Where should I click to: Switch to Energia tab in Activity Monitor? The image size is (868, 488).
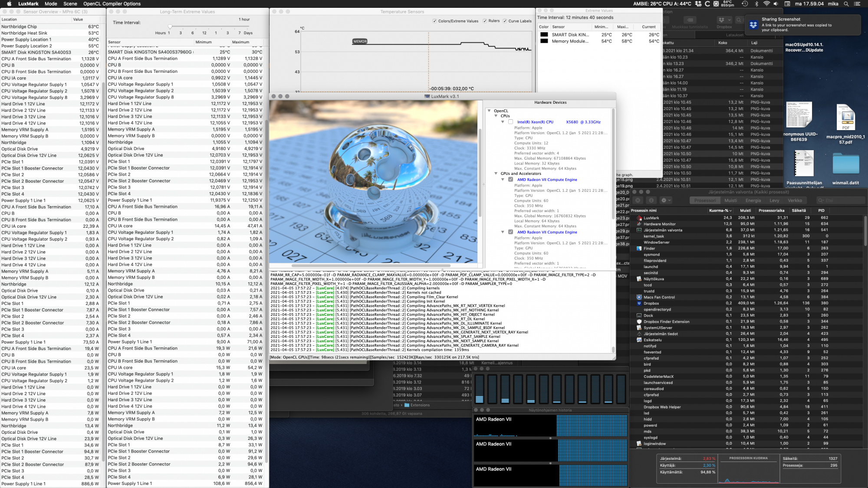pyautogui.click(x=753, y=200)
